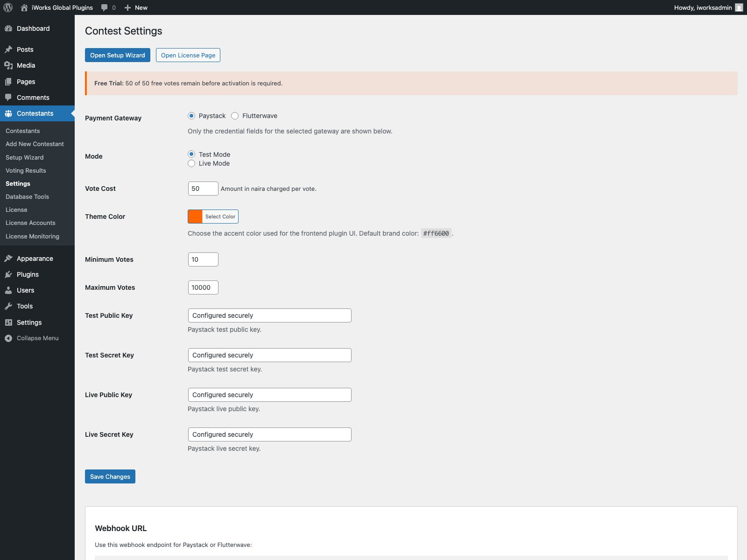Click the Minimum Votes input field
Screen dimensions: 747x560
(203, 259)
